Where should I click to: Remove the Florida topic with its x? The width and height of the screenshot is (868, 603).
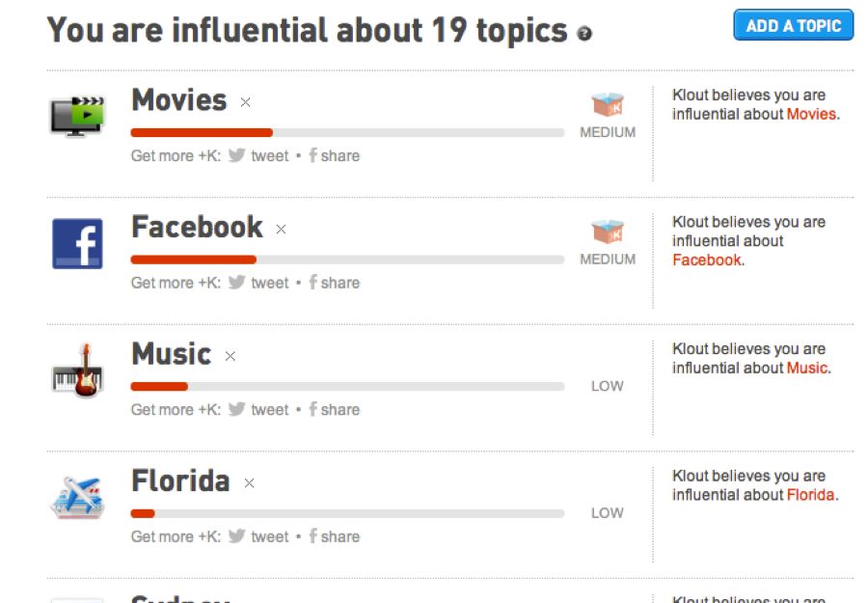pos(249,482)
